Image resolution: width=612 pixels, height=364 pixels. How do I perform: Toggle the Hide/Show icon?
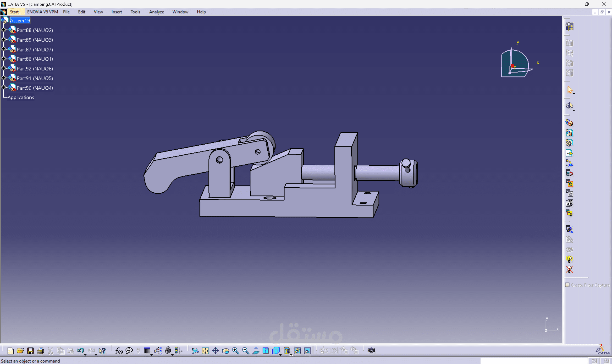tap(297, 351)
